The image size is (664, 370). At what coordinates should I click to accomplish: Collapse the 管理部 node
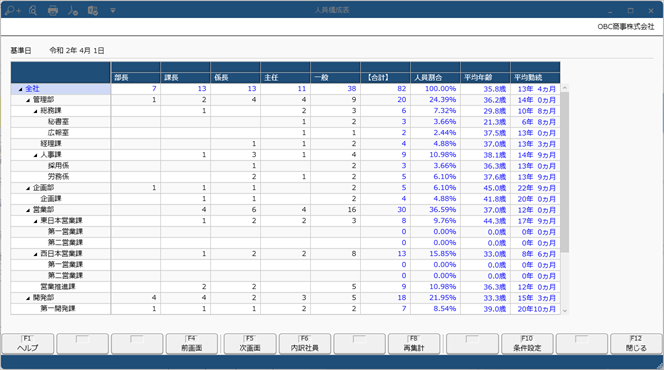pyautogui.click(x=28, y=100)
